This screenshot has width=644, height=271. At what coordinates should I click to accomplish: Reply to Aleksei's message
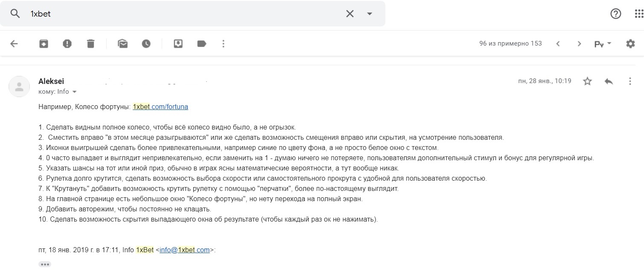pos(609,81)
